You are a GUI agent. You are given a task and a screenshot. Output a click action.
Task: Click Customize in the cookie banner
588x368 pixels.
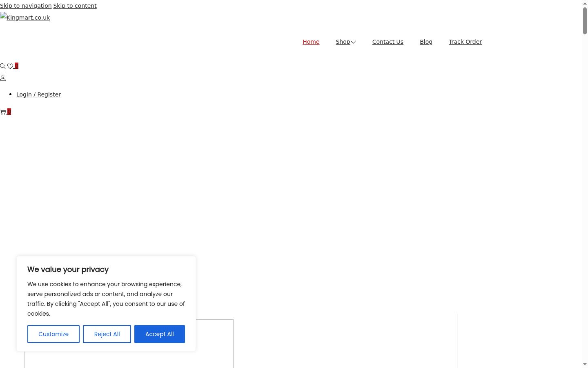click(53, 334)
